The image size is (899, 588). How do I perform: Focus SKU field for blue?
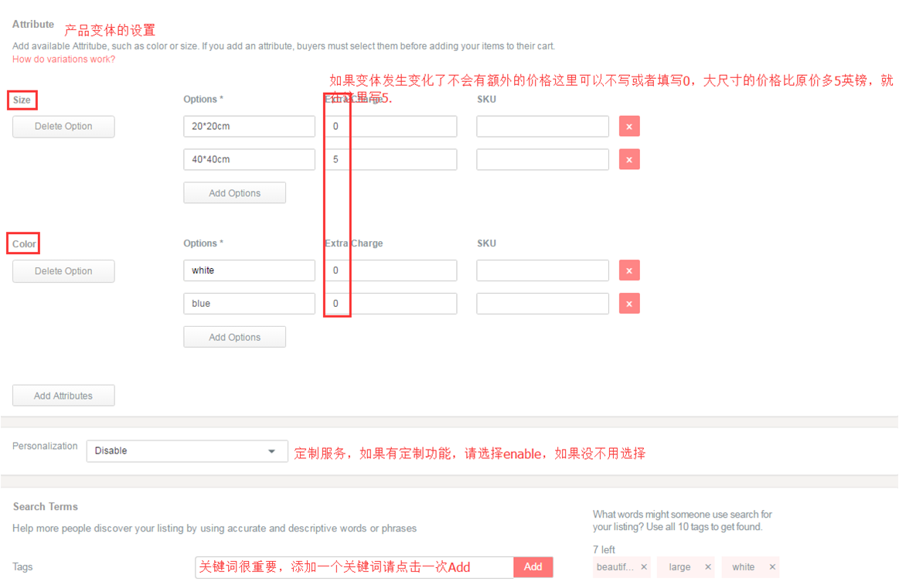tap(543, 304)
